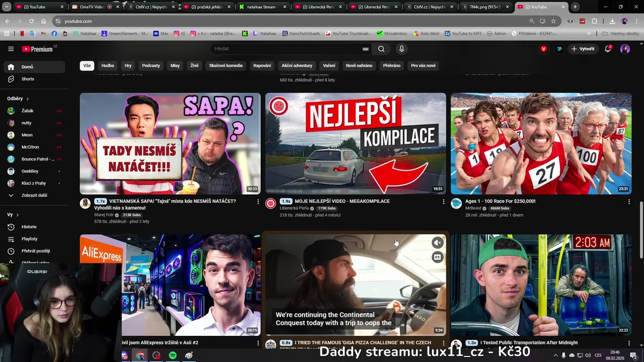This screenshot has width=644, height=362.
Task: Open the notifications bell
Action: tap(608, 49)
